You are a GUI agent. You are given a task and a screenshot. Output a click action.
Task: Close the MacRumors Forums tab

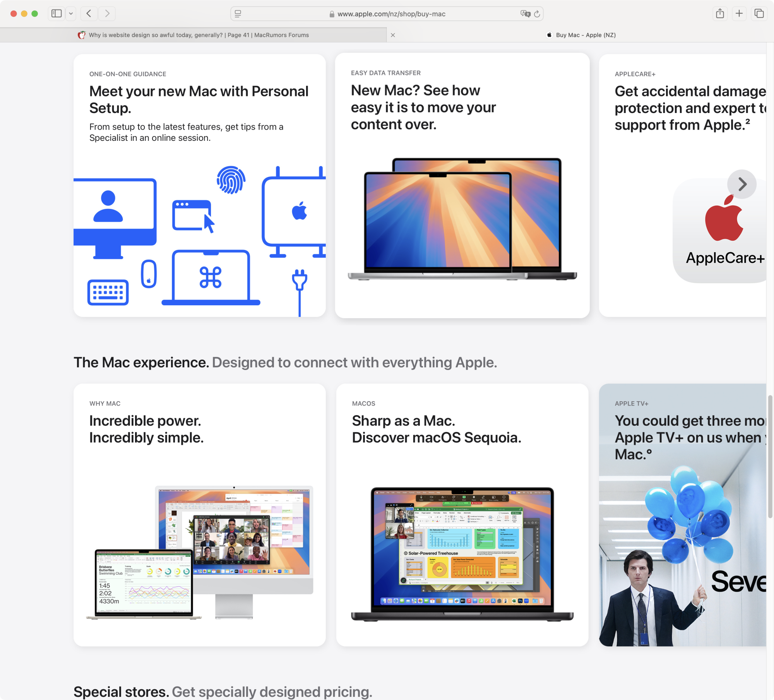coord(393,35)
